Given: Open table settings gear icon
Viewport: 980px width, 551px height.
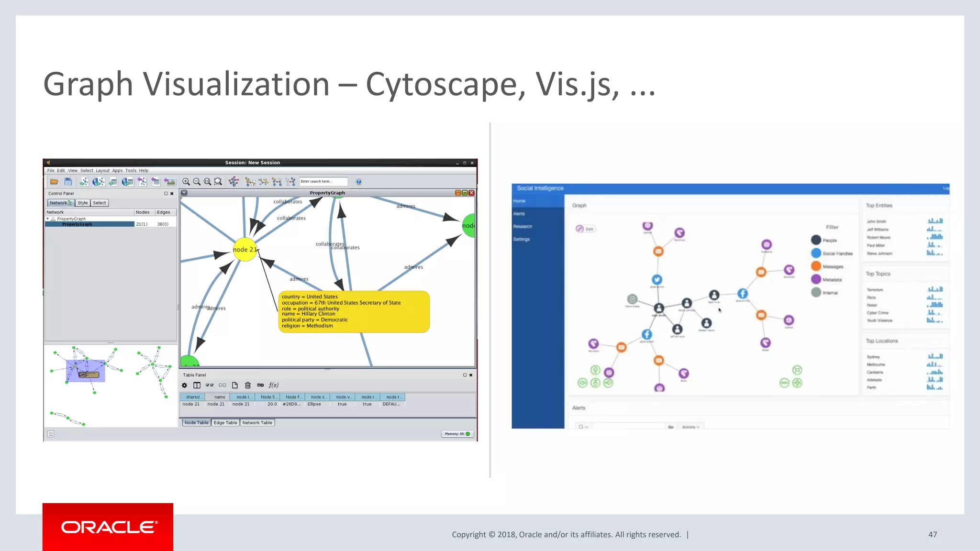Looking at the screenshot, I should (x=185, y=385).
